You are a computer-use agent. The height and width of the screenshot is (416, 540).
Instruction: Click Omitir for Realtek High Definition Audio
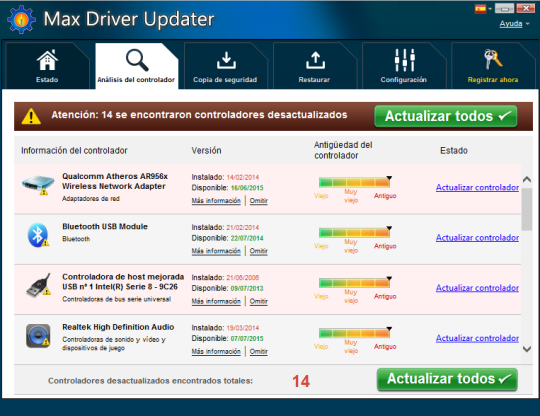tap(259, 352)
